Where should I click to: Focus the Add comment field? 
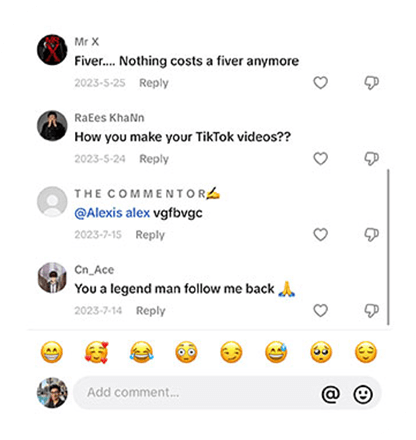227,393
